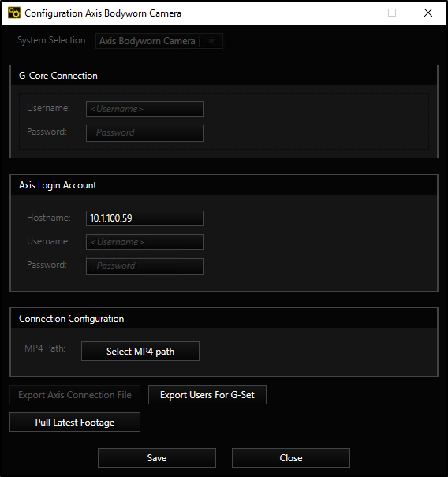Close the window with the X icon
Image resolution: width=448 pixels, height=477 pixels.
click(x=428, y=13)
